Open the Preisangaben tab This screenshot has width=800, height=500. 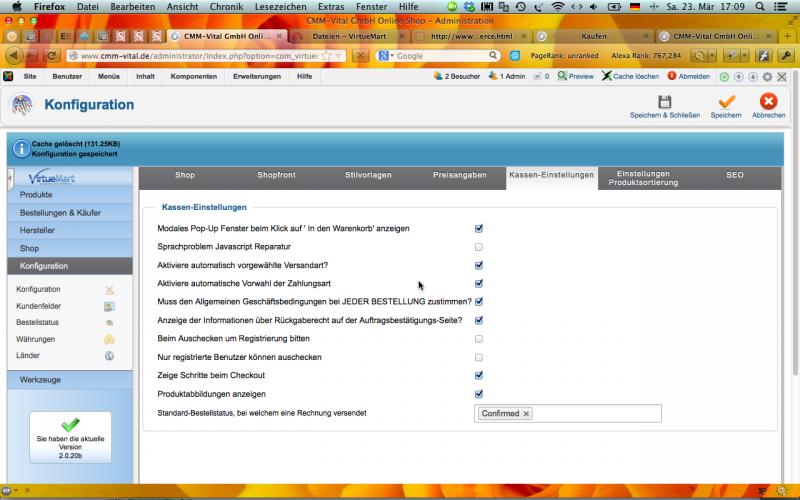459,175
